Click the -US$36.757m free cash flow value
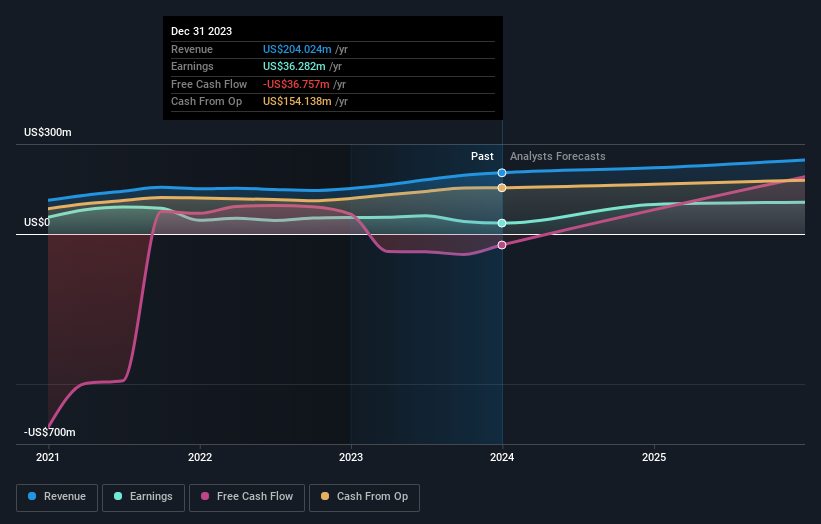This screenshot has height=524, width=821. 296,84
